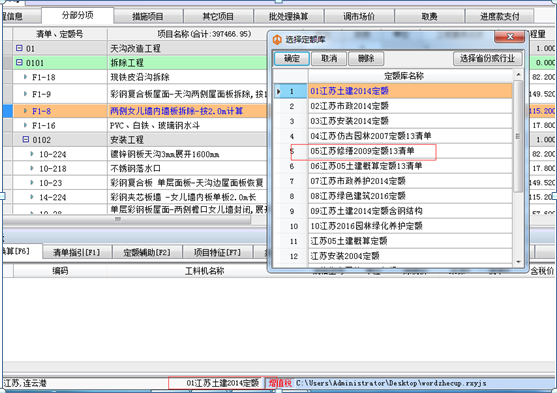Close the 选择定额库 dialog
Viewport: 557px width, 393px height.
pos(510,37)
